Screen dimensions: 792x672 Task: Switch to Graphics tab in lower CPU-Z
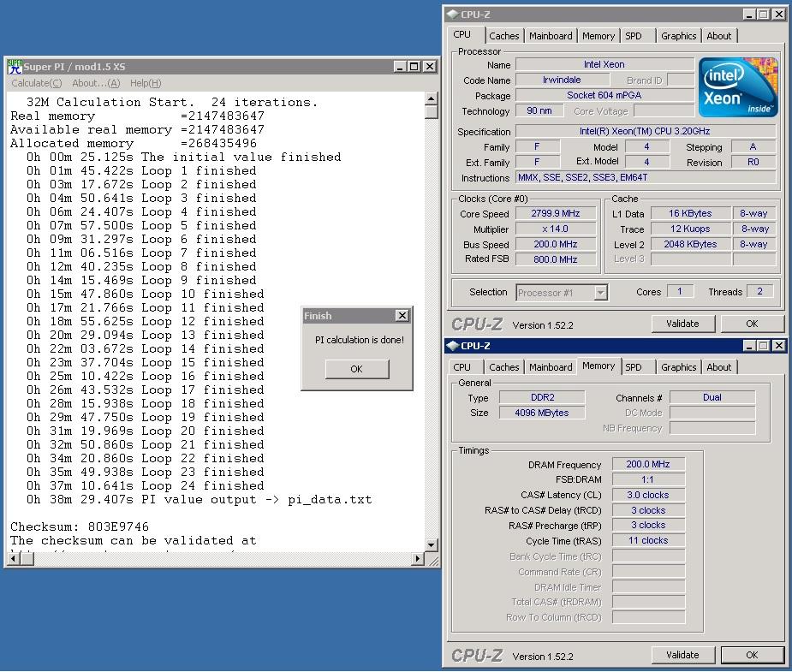click(x=678, y=367)
